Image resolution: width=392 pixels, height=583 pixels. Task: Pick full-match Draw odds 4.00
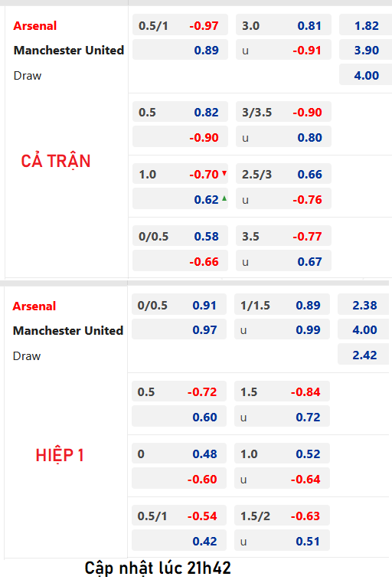(366, 75)
